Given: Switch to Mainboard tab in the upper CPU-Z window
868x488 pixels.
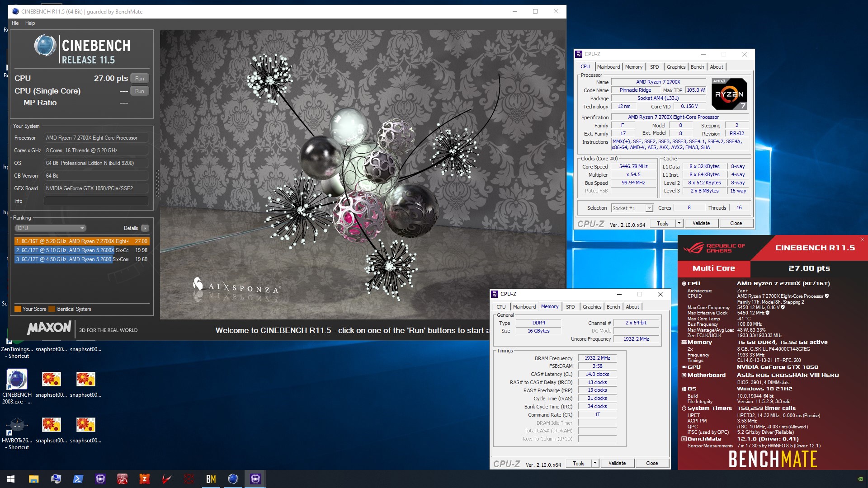Looking at the screenshot, I should (x=609, y=67).
